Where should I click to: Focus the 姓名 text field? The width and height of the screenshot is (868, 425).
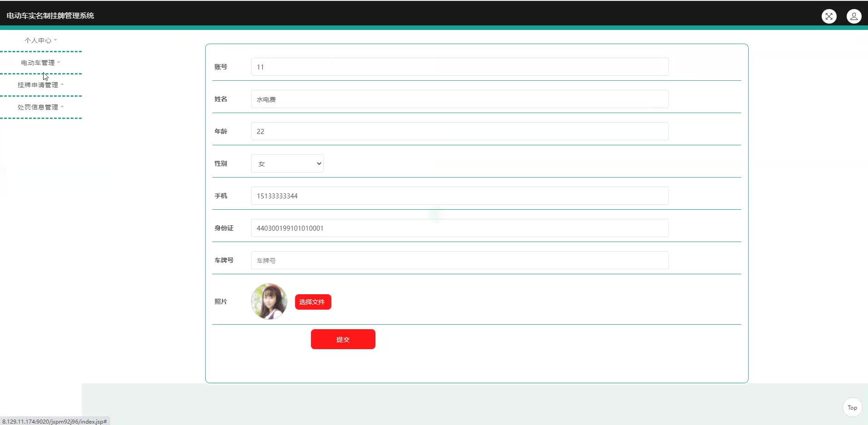[459, 99]
